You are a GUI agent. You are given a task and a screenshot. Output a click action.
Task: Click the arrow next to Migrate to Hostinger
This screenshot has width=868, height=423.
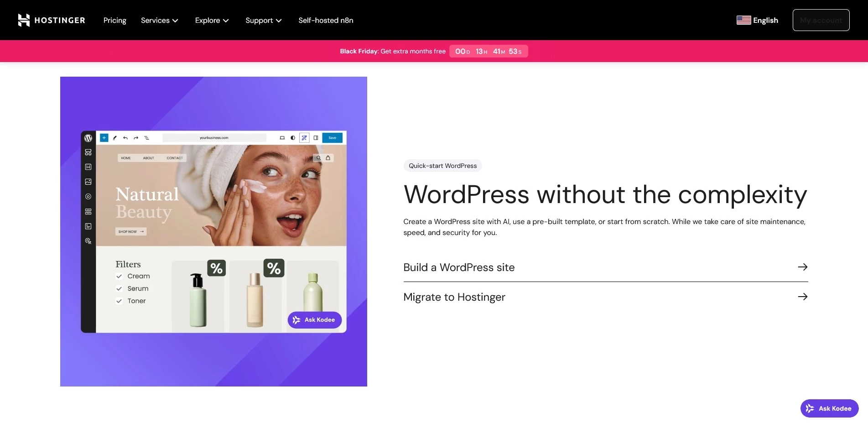[802, 297]
